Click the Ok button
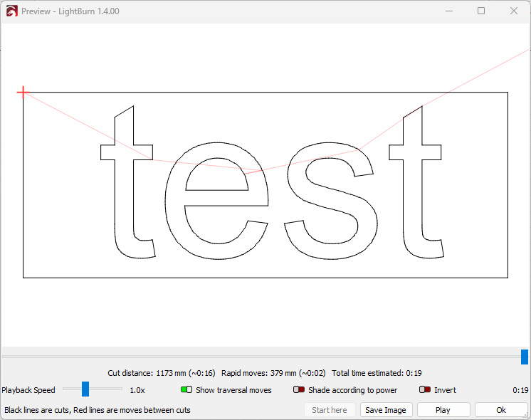531x420 pixels. click(x=501, y=410)
